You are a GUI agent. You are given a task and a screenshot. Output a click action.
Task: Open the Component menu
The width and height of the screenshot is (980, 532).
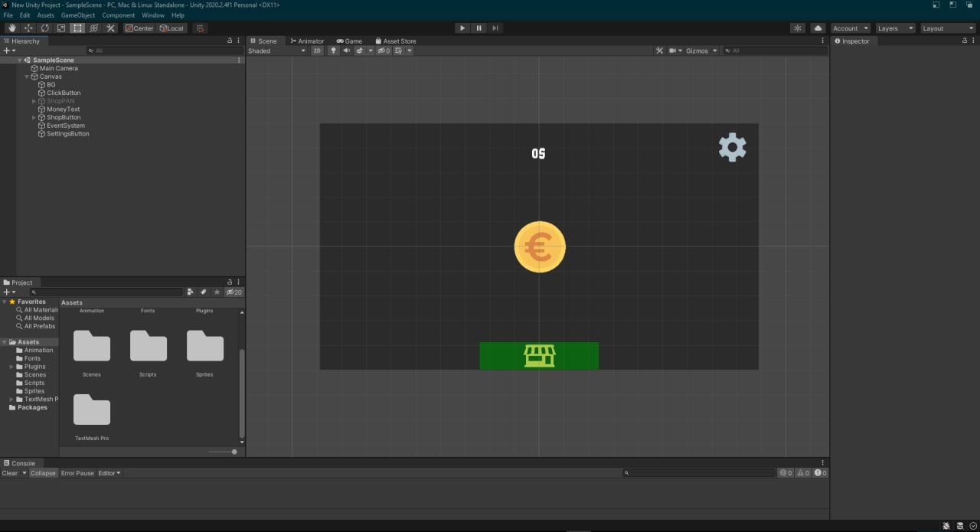coord(118,15)
